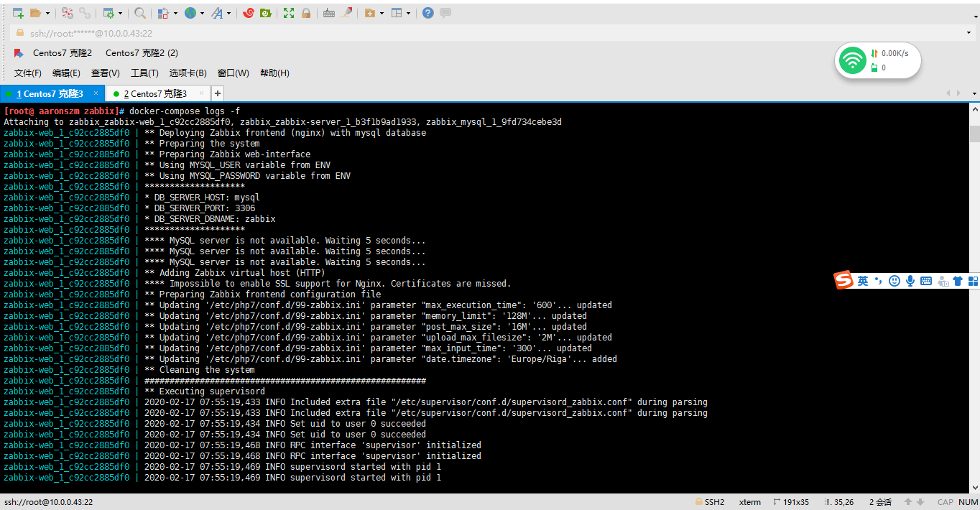Click 0.00K/s network speed readout

[895, 53]
